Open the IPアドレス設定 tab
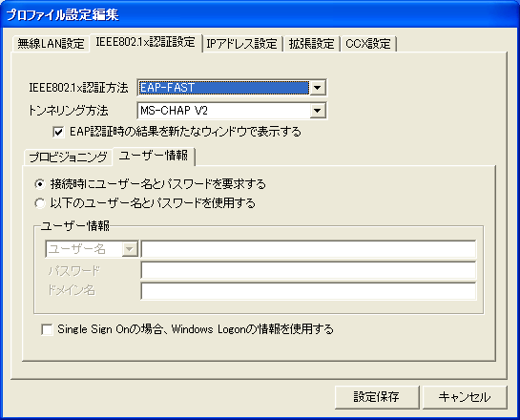520x420 pixels. pyautogui.click(x=241, y=44)
